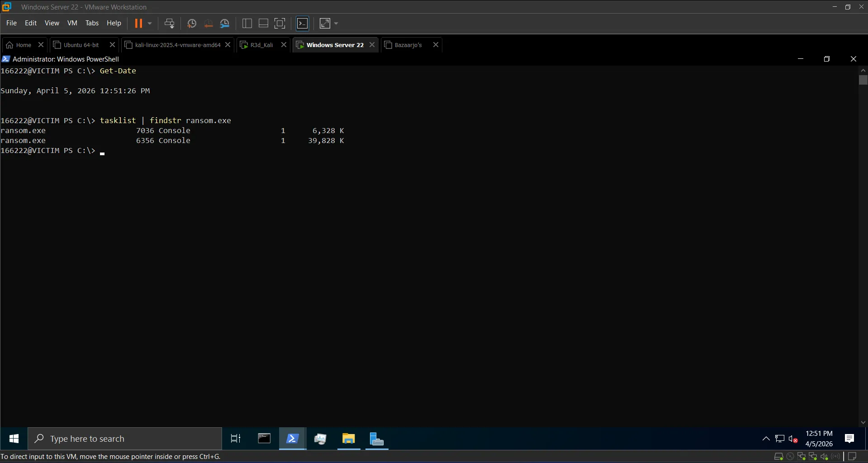Open Task View from the taskbar

(236, 439)
